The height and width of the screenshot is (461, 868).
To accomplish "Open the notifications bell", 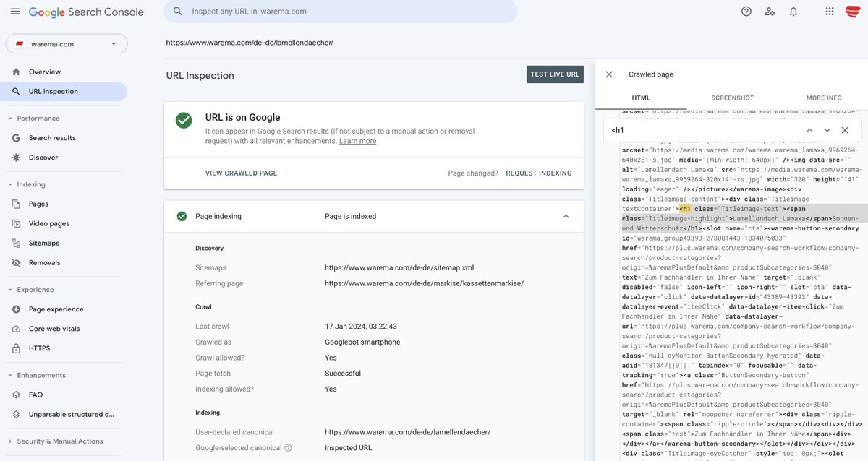I will point(793,12).
